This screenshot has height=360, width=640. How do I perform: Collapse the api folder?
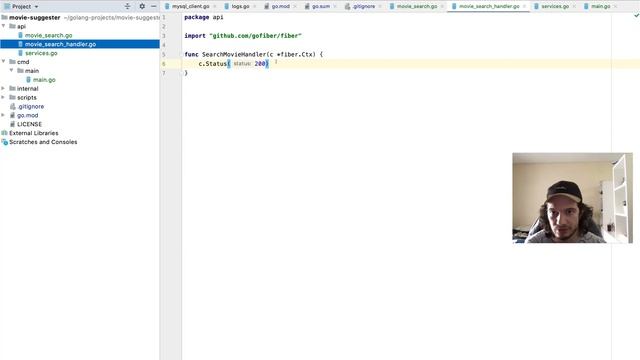pyautogui.click(x=4, y=26)
